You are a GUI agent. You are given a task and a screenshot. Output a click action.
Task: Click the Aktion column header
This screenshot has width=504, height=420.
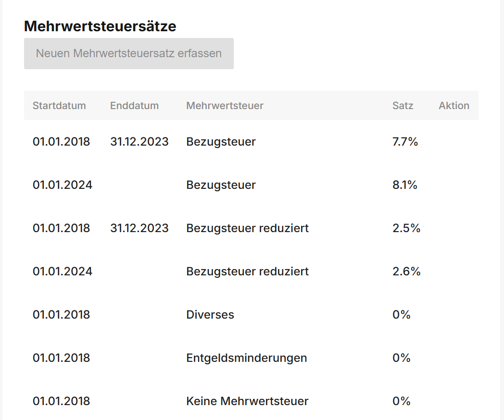click(454, 105)
